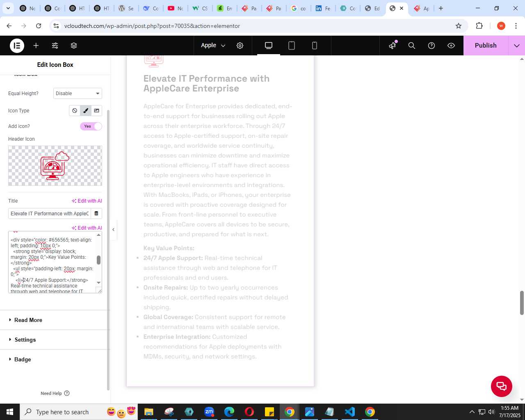Switch to the CSS browser tab
The image size is (525, 420).
pyautogui.click(x=200, y=8)
